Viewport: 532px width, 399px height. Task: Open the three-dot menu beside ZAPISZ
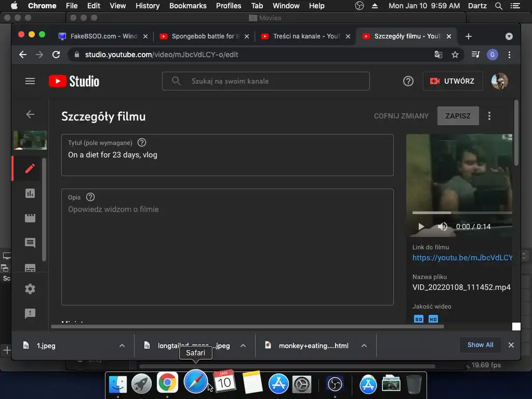(489, 116)
